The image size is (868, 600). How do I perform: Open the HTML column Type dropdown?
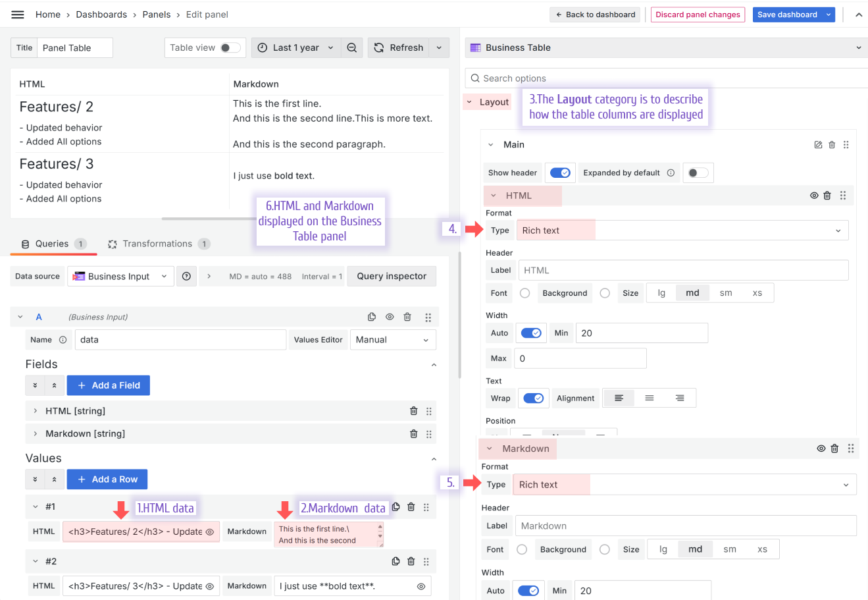(682, 231)
